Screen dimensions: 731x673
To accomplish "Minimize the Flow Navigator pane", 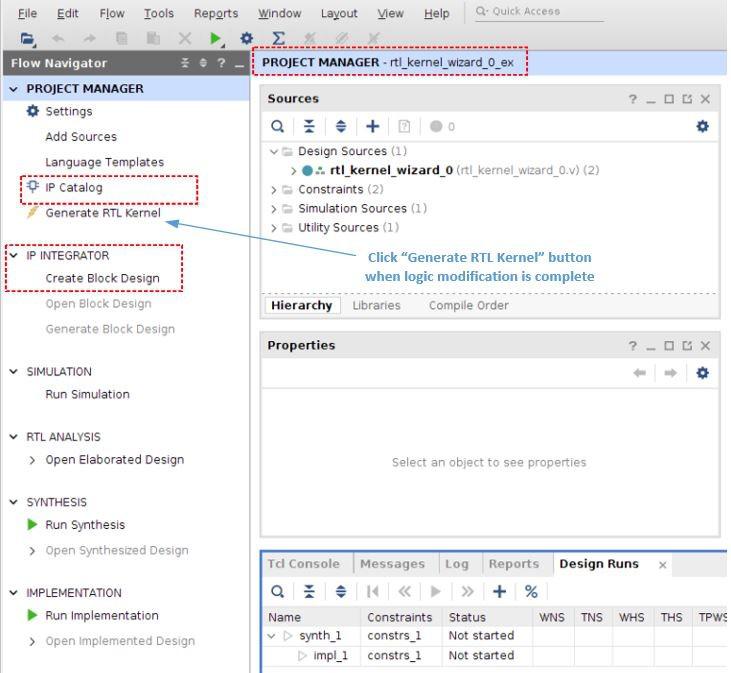I will (240, 64).
